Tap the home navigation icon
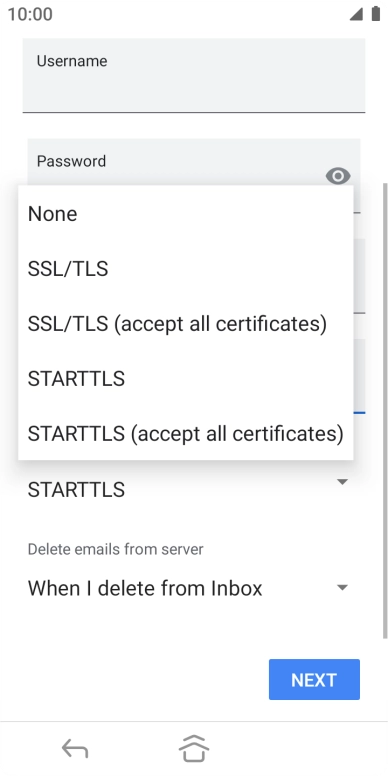 [x=194, y=748]
